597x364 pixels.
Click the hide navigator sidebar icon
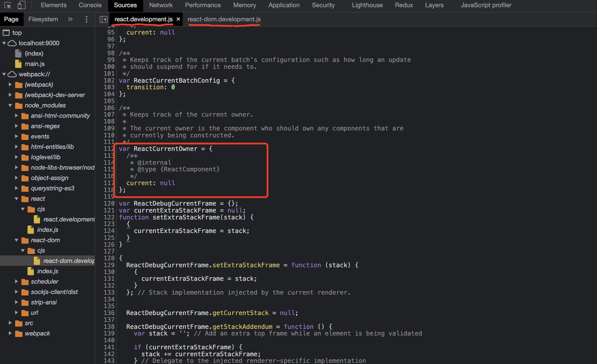pyautogui.click(x=103, y=19)
